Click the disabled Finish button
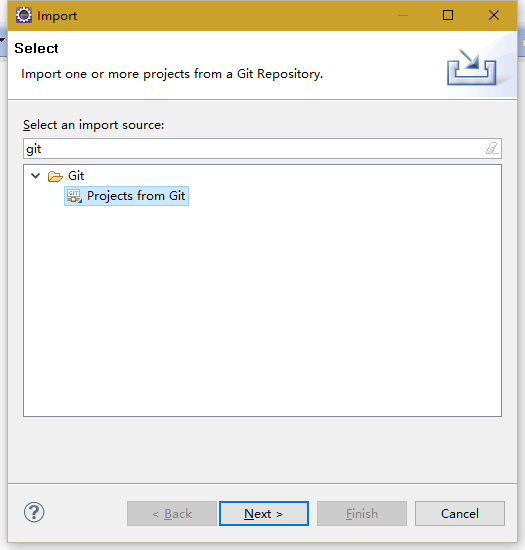Image resolution: width=525 pixels, height=550 pixels. click(362, 514)
